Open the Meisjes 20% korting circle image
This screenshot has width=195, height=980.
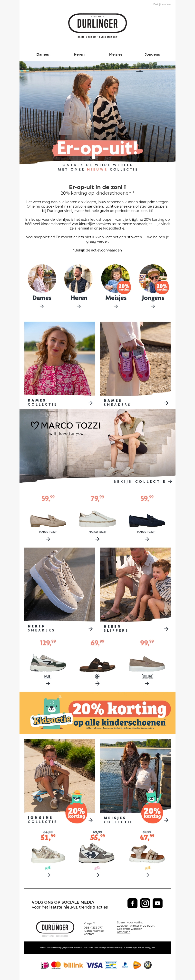[116, 279]
